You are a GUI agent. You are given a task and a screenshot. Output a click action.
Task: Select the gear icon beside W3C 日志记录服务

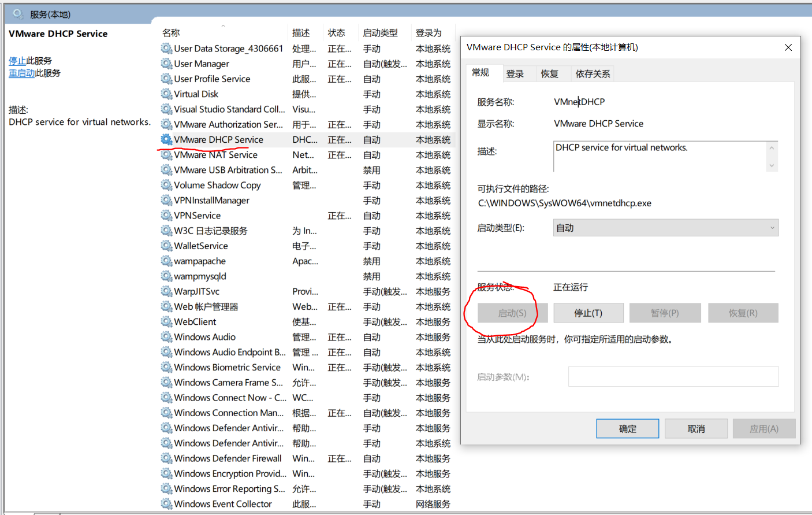(x=167, y=231)
